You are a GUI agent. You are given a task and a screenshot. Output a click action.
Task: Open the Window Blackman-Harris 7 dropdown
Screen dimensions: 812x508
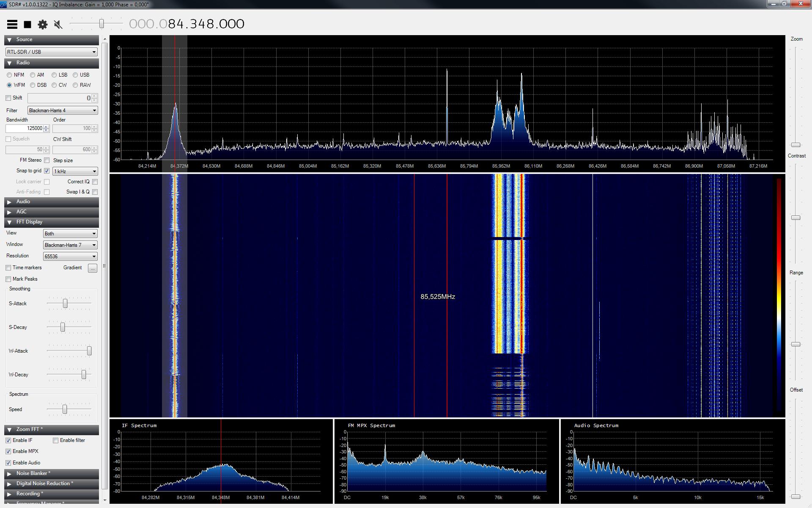click(x=70, y=245)
